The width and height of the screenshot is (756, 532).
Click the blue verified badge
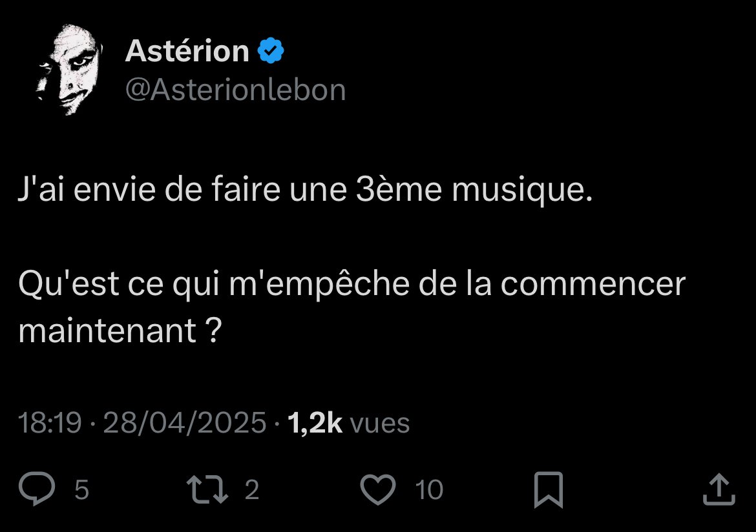coord(271,51)
